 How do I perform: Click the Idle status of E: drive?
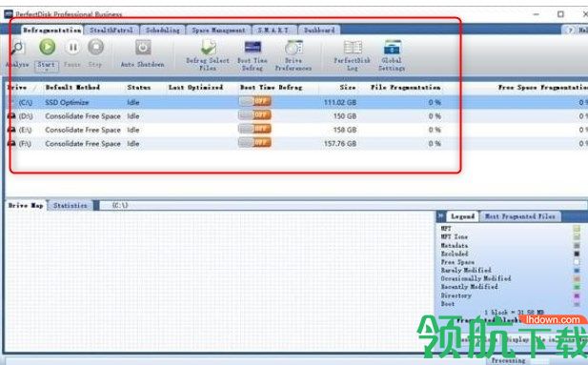(133, 130)
